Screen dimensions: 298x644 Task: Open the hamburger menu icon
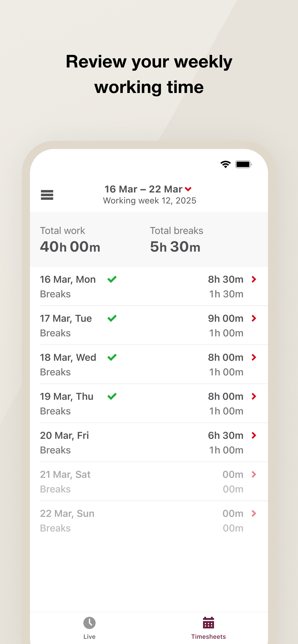point(47,195)
